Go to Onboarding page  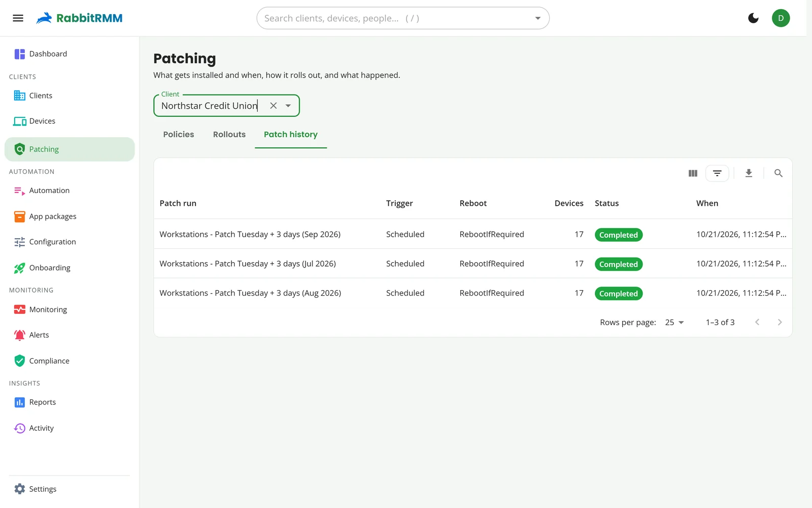tap(70, 268)
